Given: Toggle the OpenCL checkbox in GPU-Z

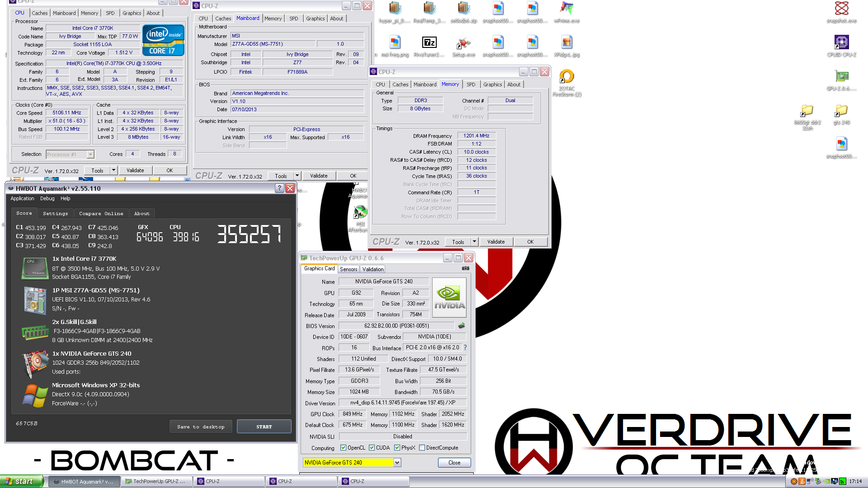Looking at the screenshot, I should click(343, 448).
